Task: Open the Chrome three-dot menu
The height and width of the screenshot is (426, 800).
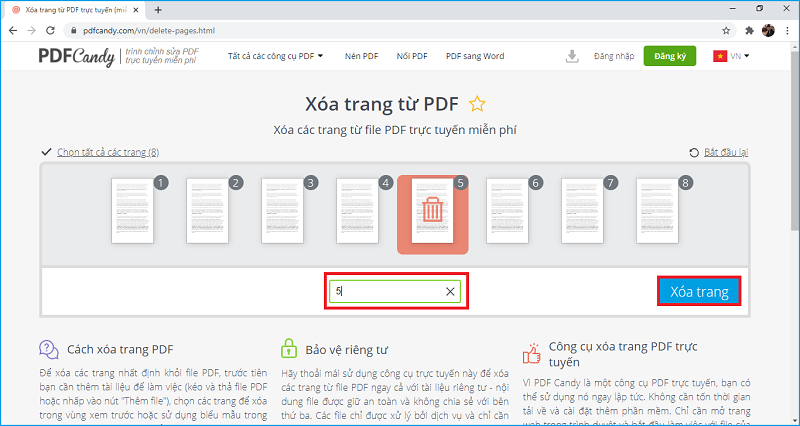Action: point(787,31)
